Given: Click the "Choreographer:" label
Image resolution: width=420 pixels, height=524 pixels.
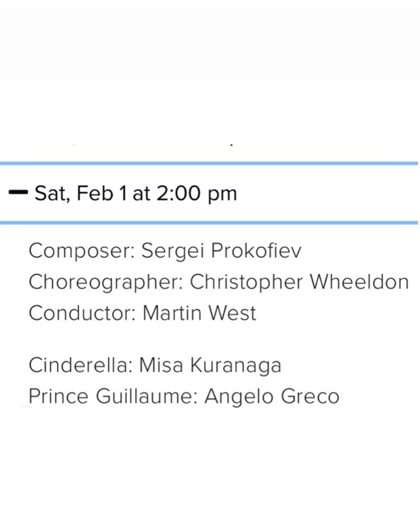Looking at the screenshot, I should click(106, 282).
